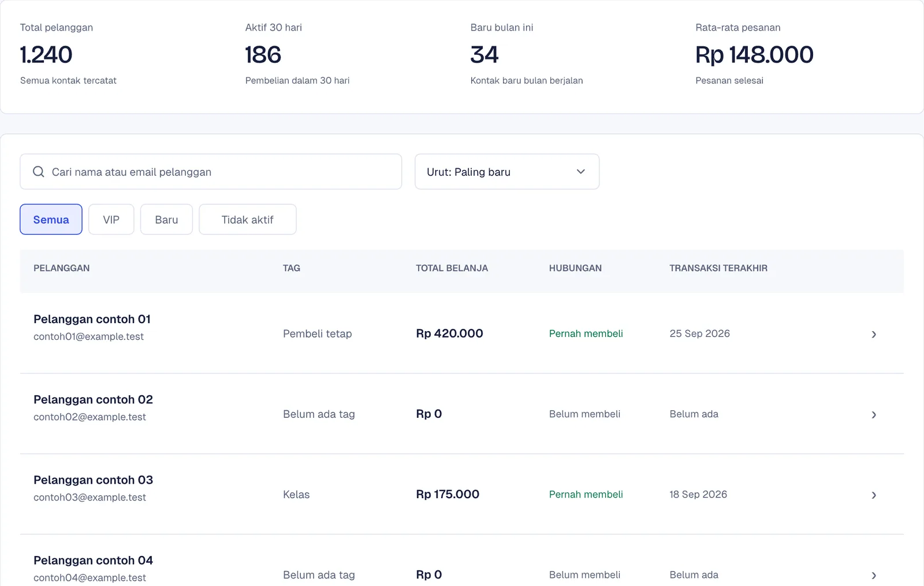Click the date 18 Sep 2026

(x=698, y=494)
